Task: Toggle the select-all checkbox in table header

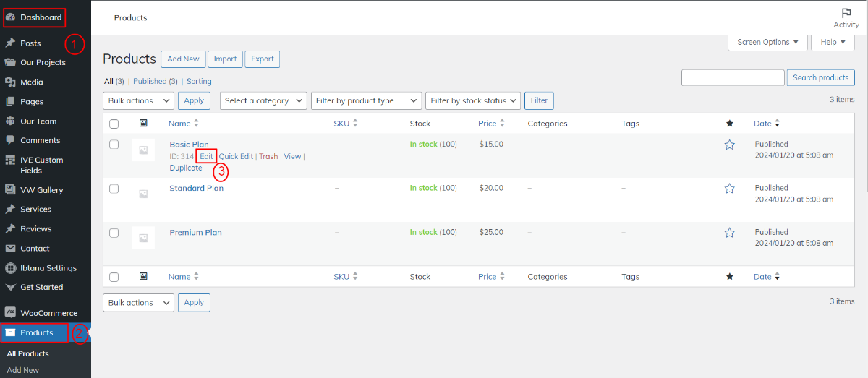Action: (x=114, y=124)
